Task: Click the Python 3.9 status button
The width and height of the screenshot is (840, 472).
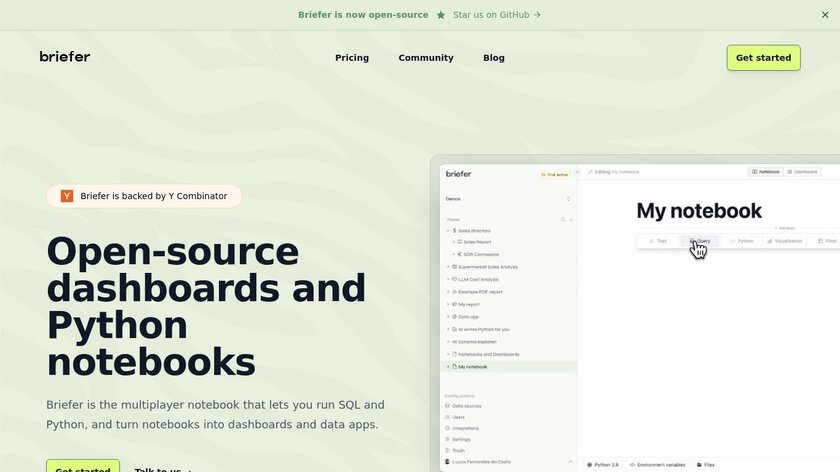Action: click(603, 465)
